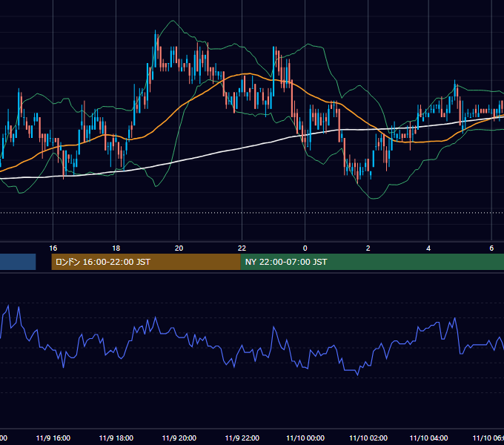Click the 11/10 00:00 date label

point(305,438)
